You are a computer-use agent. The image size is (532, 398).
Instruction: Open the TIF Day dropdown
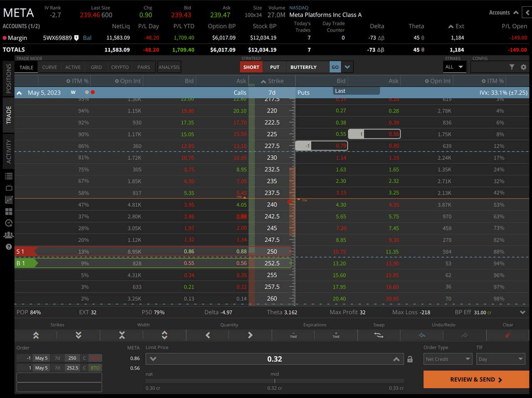501,359
